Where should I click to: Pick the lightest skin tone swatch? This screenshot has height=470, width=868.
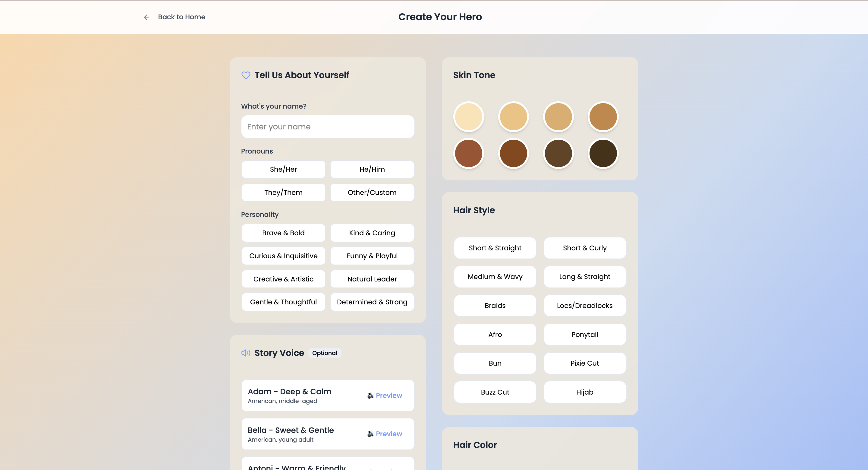468,117
